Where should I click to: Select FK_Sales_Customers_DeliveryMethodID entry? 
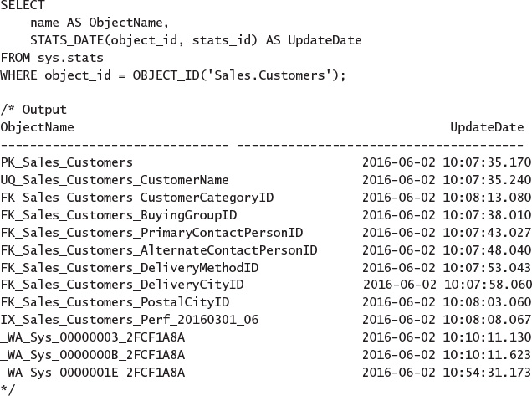click(130, 268)
